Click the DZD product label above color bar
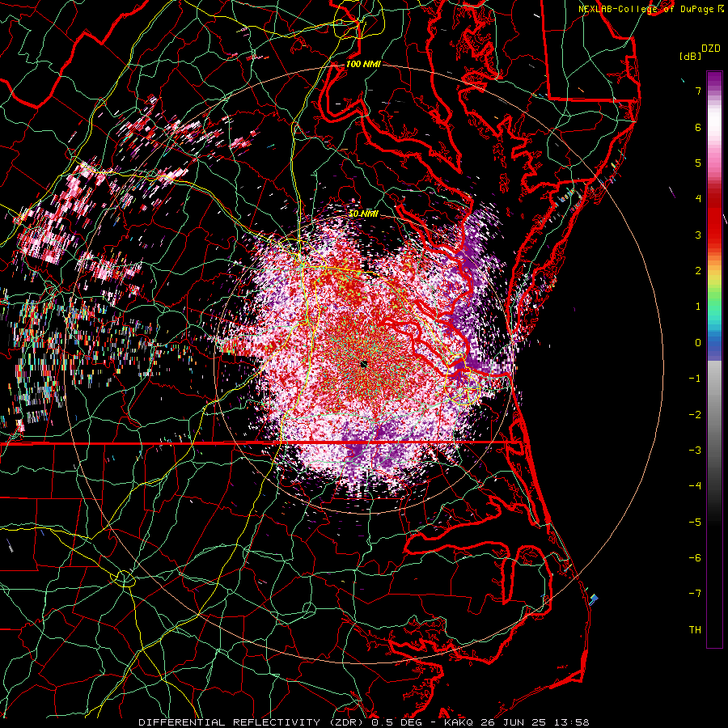Viewport: 728px width, 728px height. [711, 49]
